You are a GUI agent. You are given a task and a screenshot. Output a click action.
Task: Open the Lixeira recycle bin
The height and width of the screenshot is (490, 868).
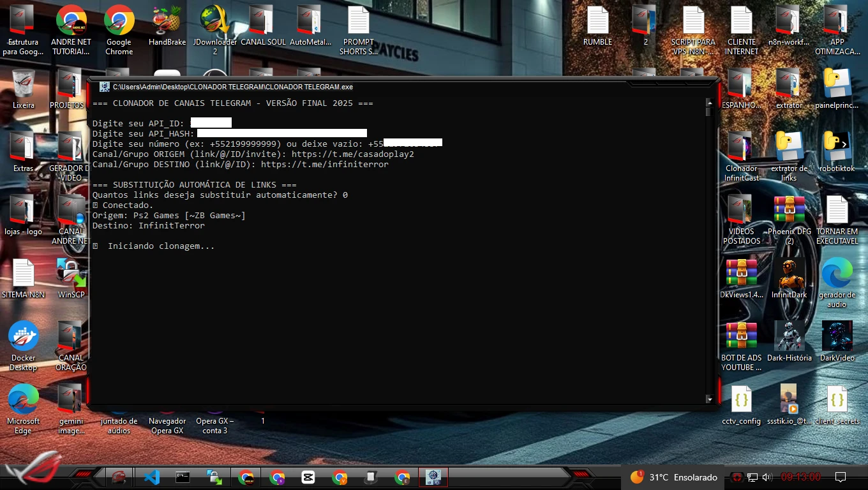tap(24, 89)
